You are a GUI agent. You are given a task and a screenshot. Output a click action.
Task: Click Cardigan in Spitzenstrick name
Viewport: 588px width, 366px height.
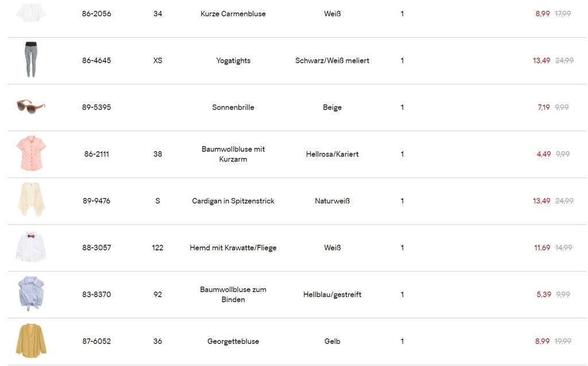click(x=233, y=201)
